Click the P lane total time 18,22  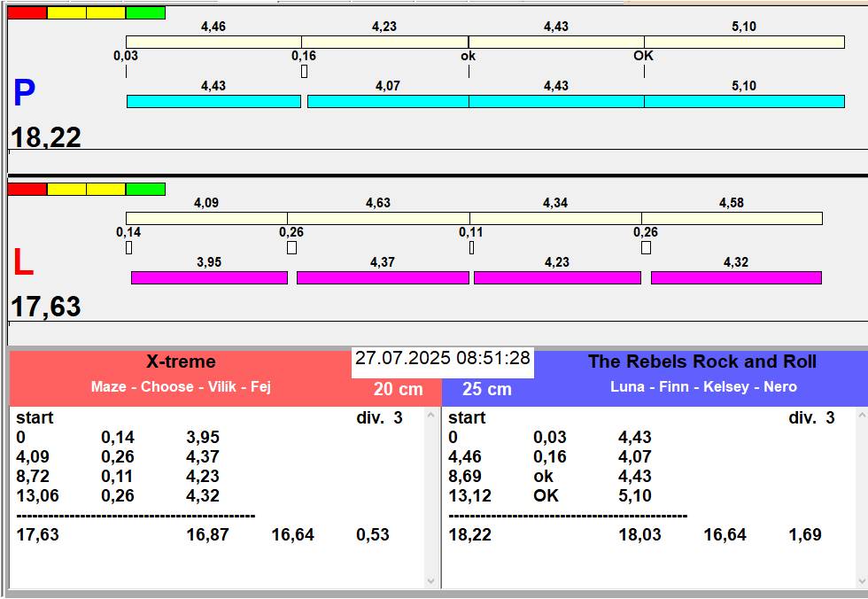pyautogui.click(x=46, y=137)
